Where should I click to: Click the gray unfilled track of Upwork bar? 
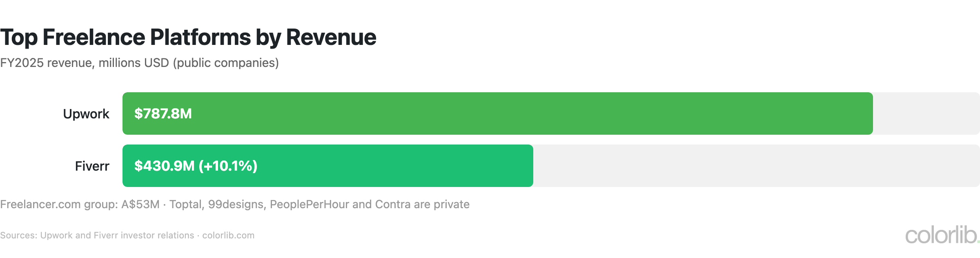point(926,113)
